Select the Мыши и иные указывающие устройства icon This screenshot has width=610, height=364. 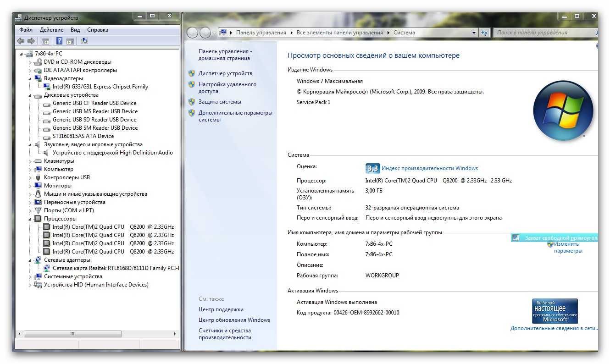coord(38,194)
